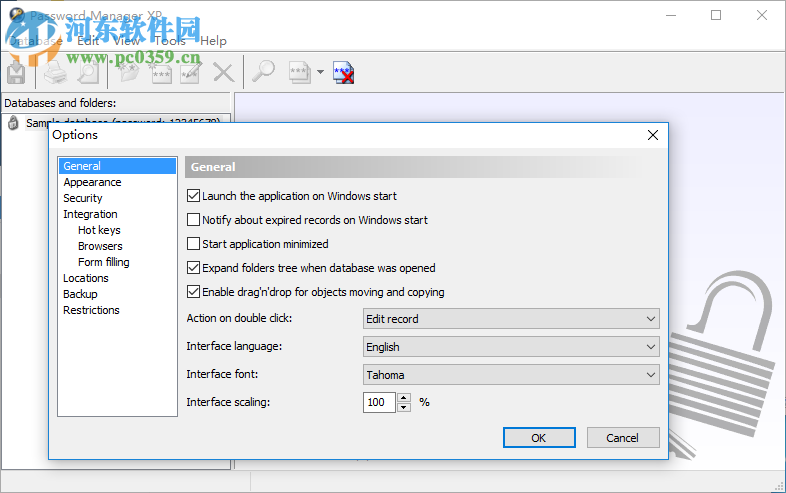Close the Options dialog with X

[653, 135]
